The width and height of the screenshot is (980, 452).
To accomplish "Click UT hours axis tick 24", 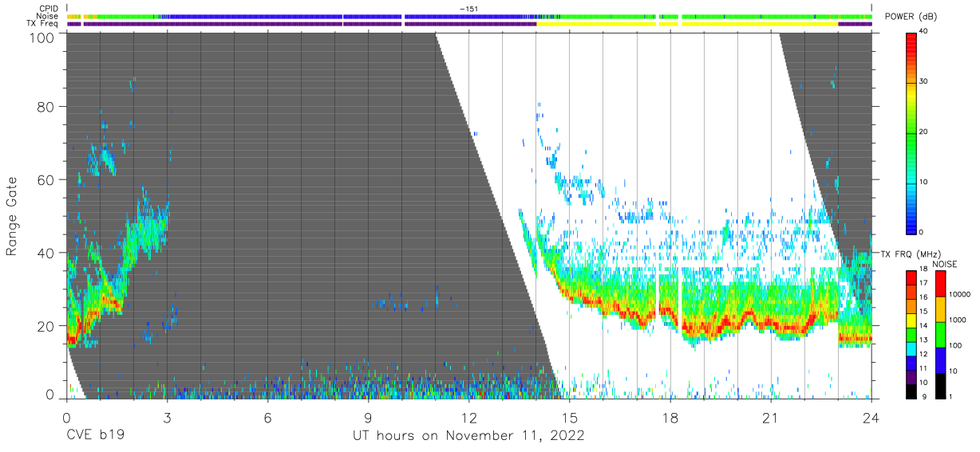I will click(871, 417).
